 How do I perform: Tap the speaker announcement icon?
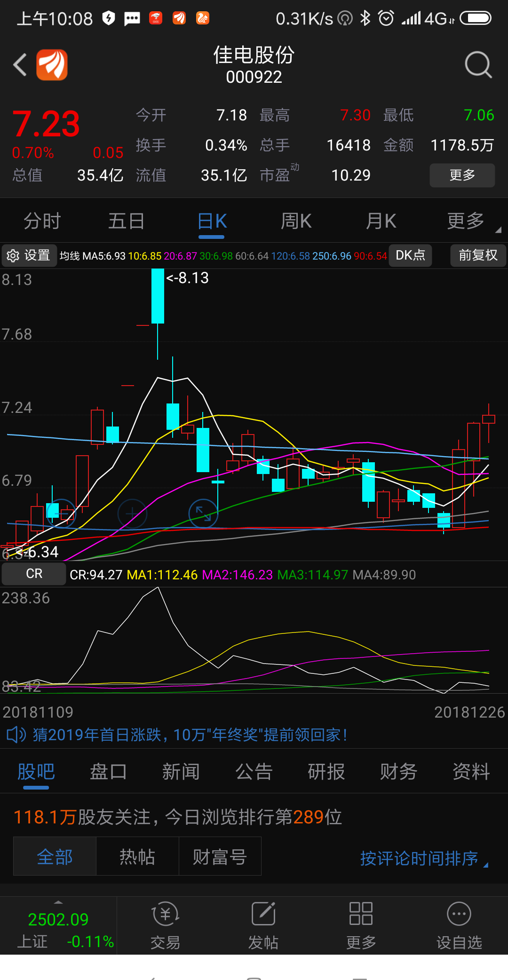(x=16, y=735)
